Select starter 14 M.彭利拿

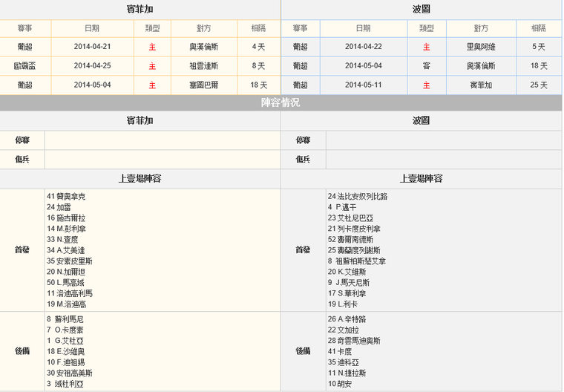tap(66, 229)
